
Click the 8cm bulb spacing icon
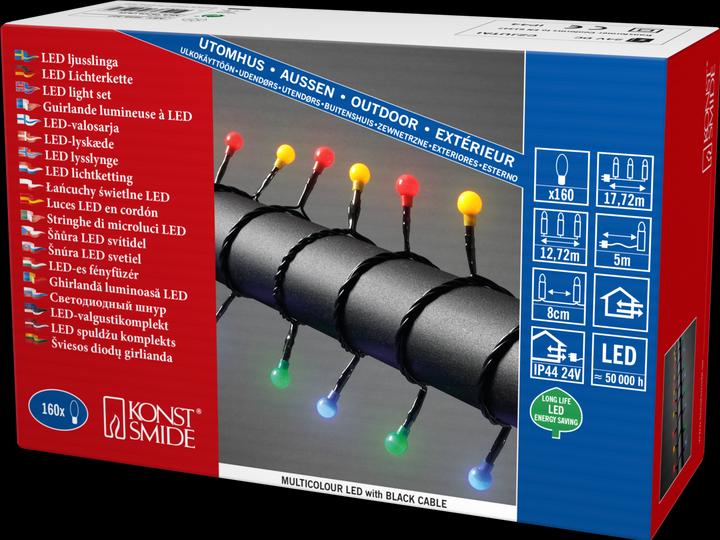click(558, 296)
